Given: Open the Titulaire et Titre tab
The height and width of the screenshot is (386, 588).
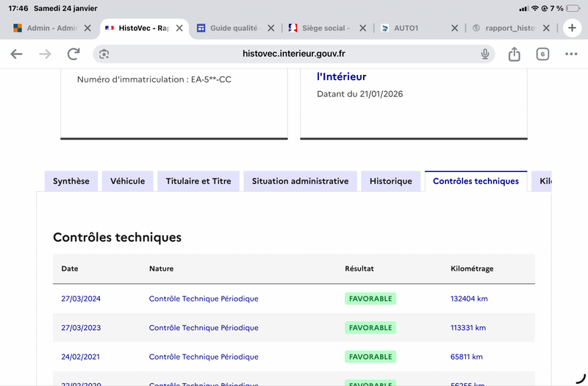Looking at the screenshot, I should point(198,181).
